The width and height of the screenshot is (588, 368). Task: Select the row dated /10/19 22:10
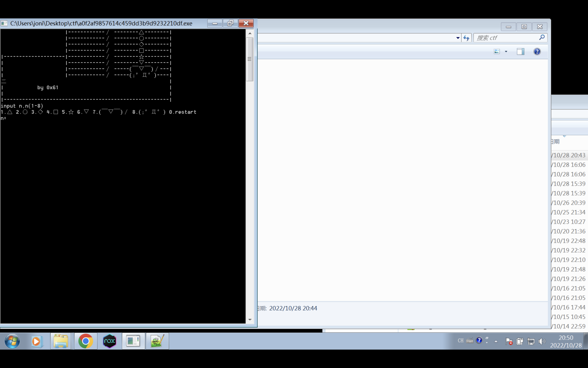[x=570, y=260]
